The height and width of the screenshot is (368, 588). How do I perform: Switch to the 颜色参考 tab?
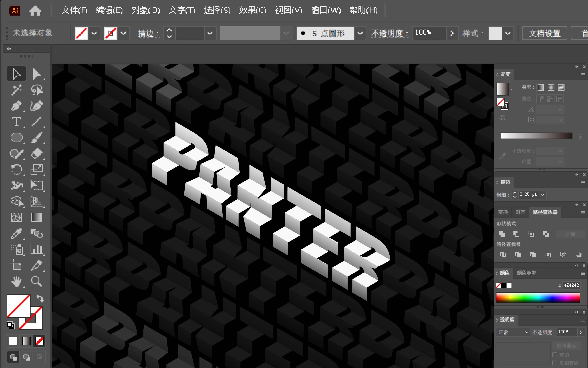pyautogui.click(x=526, y=273)
